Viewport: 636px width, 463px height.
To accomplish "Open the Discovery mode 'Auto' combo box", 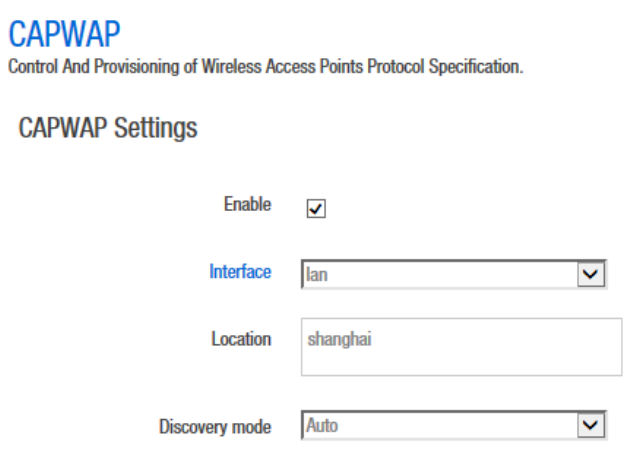I will click(x=440, y=426).
